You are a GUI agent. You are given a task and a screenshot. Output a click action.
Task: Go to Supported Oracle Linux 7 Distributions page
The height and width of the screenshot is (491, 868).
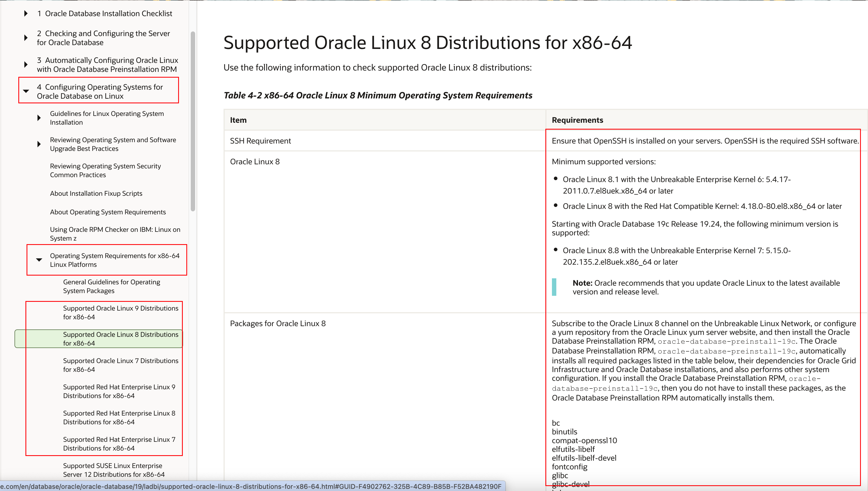pyautogui.click(x=120, y=365)
